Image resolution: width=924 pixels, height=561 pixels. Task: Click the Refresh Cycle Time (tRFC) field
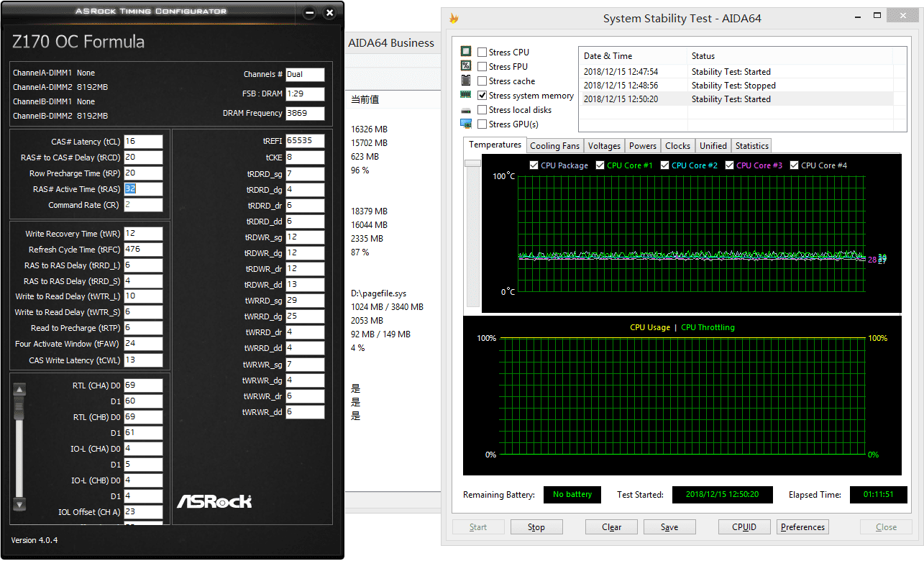(143, 250)
